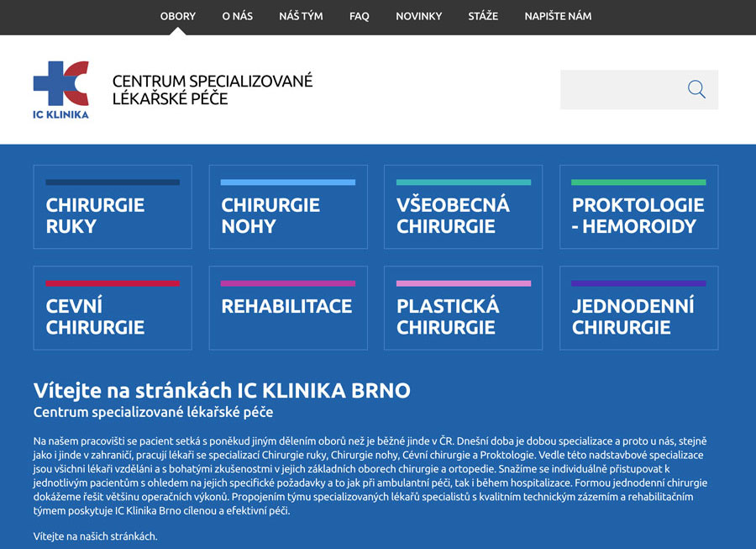
Task: Open the Chirurgie ruky tile
Action: click(x=113, y=207)
